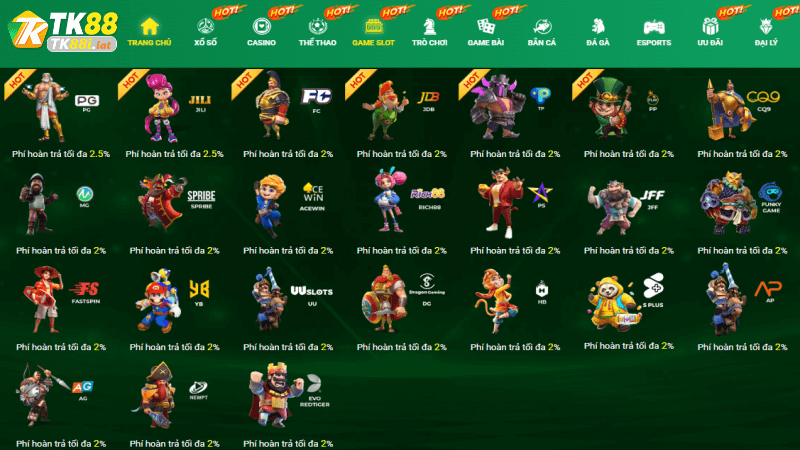The width and height of the screenshot is (800, 450).
Task: Open the Esports menu
Action: (654, 32)
